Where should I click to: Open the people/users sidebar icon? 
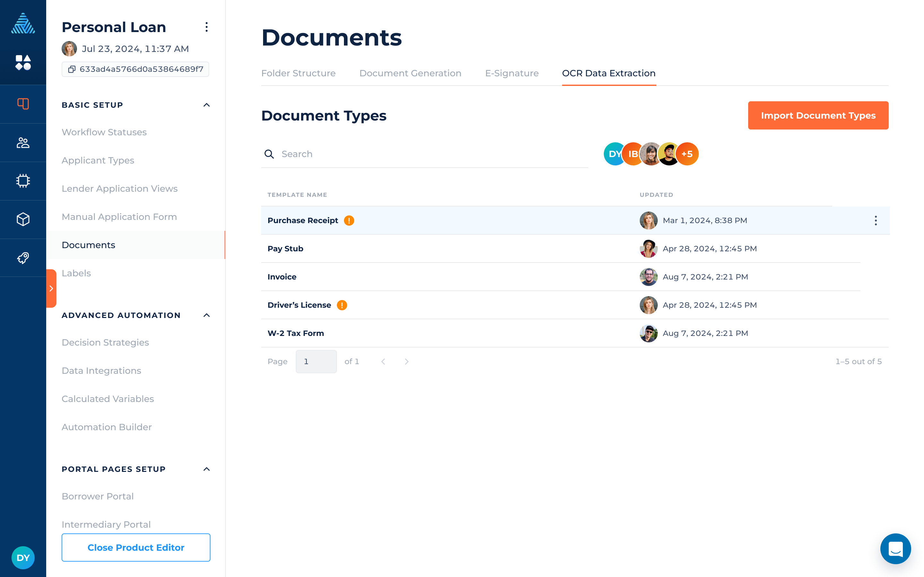click(x=23, y=143)
